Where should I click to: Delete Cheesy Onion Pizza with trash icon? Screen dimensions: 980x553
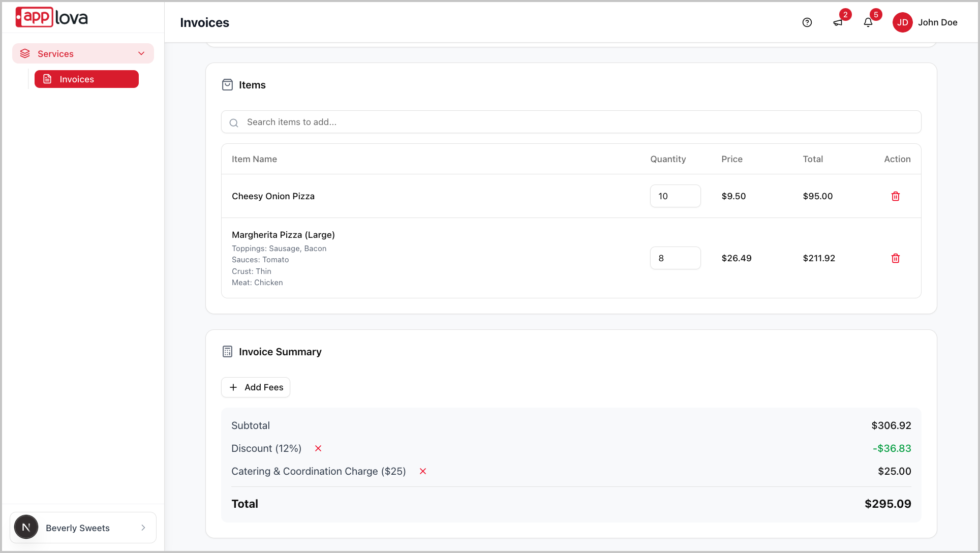[x=896, y=196]
